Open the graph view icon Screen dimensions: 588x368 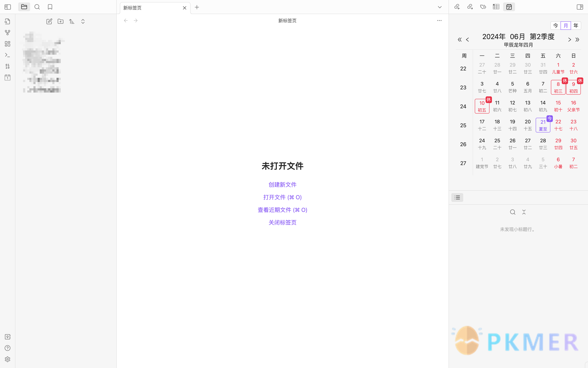coord(8,33)
